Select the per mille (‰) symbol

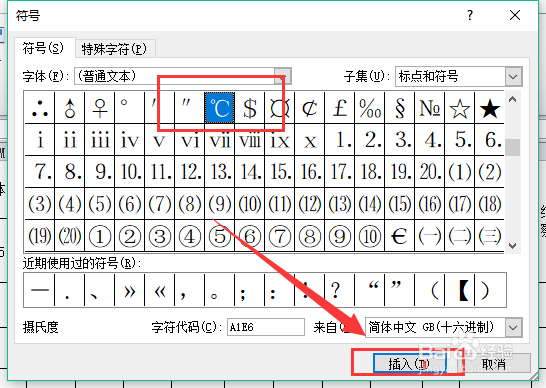[x=369, y=108]
